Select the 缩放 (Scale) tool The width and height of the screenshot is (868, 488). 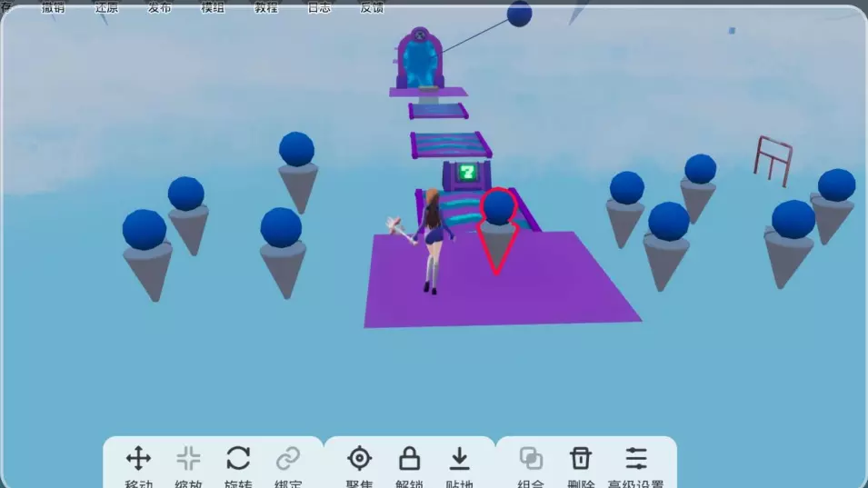point(188,459)
